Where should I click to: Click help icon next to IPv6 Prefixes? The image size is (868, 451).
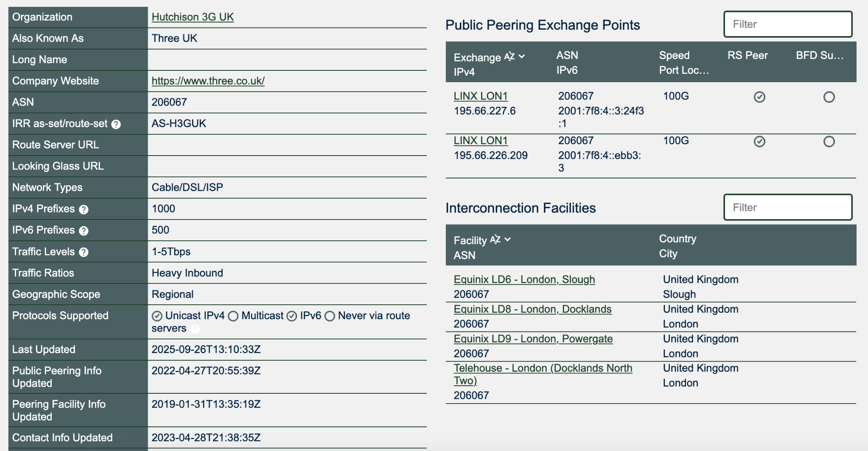[84, 231]
